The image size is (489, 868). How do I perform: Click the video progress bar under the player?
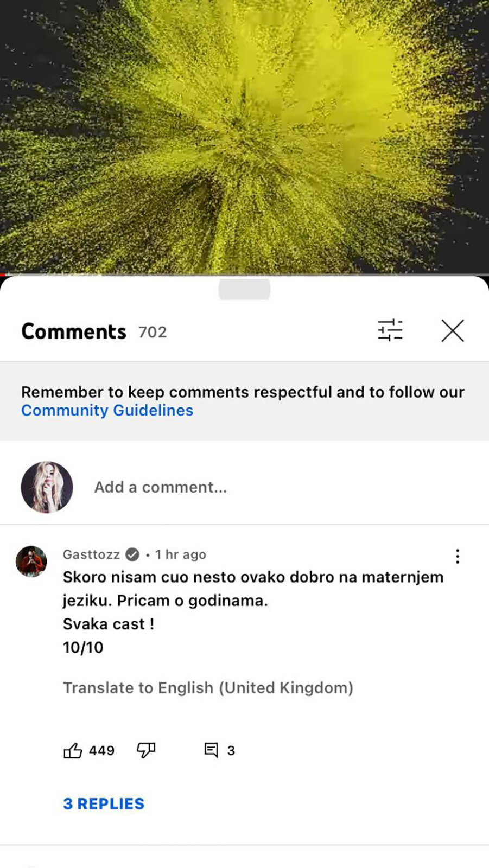(244, 275)
